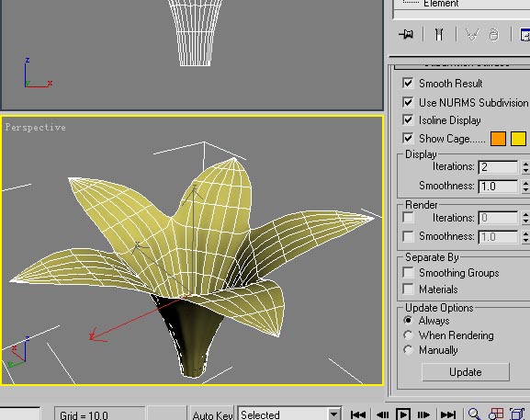Uncheck Smooth Result checkbox
The width and height of the screenshot is (530, 420).
[408, 84]
